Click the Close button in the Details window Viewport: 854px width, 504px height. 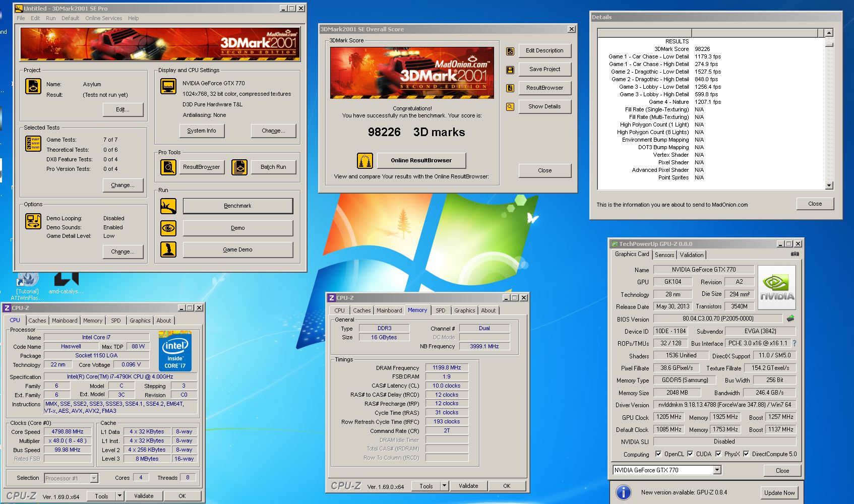(815, 204)
